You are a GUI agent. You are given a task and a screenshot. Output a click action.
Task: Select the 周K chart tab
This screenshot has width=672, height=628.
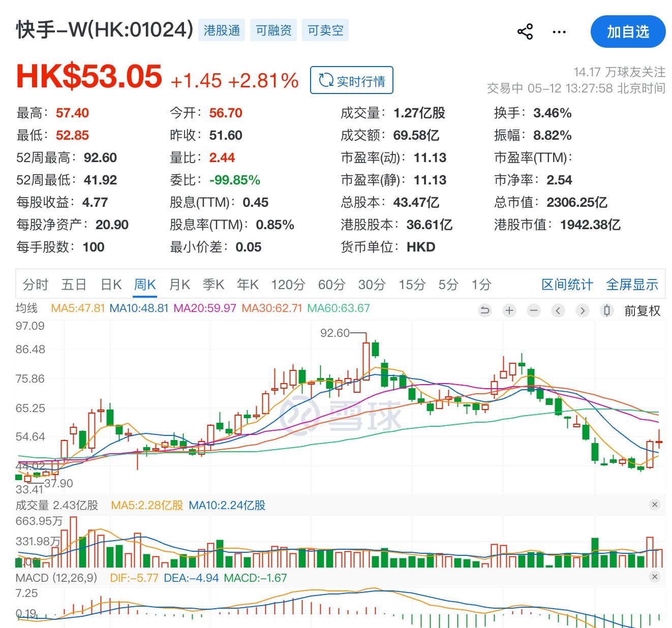145,285
